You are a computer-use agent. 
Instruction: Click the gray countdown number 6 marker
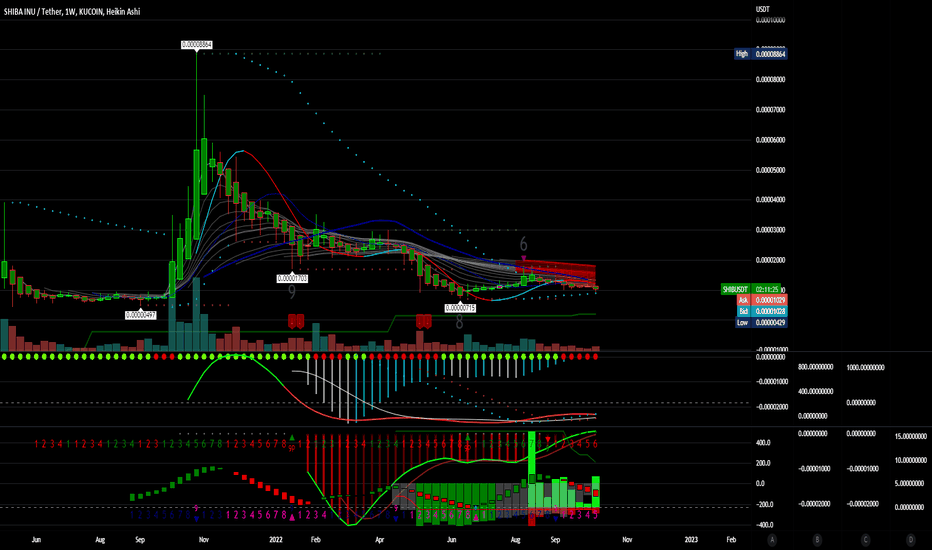click(x=523, y=244)
